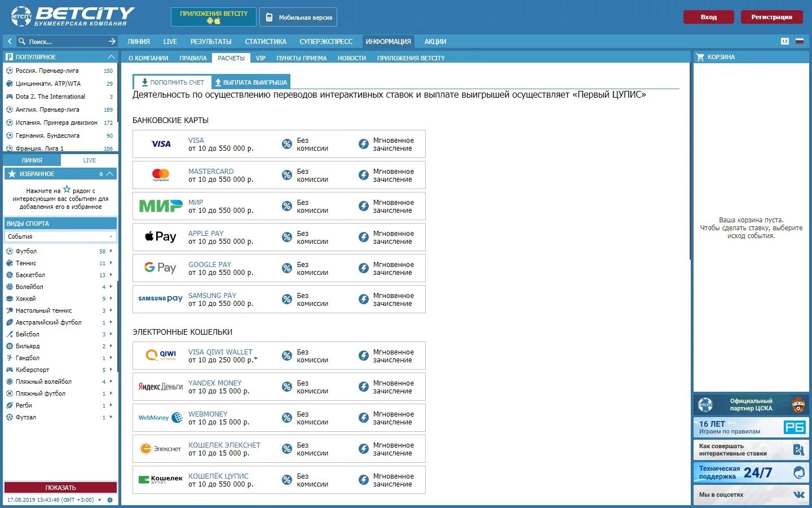Expand the Баскетбол sport row arrow

pyautogui.click(x=111, y=275)
